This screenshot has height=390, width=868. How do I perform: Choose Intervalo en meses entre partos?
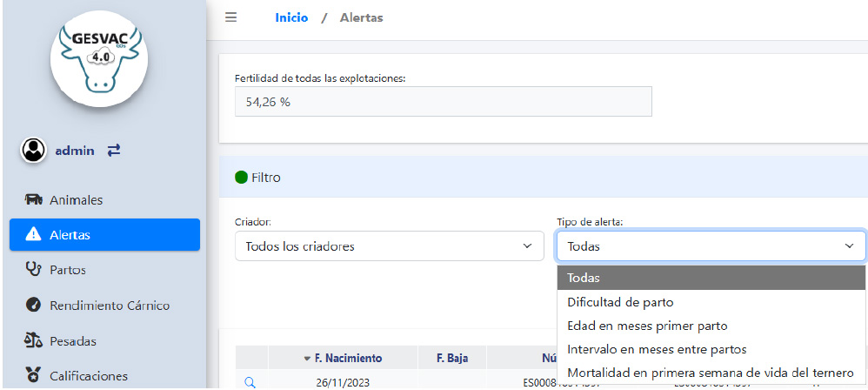tap(711, 350)
